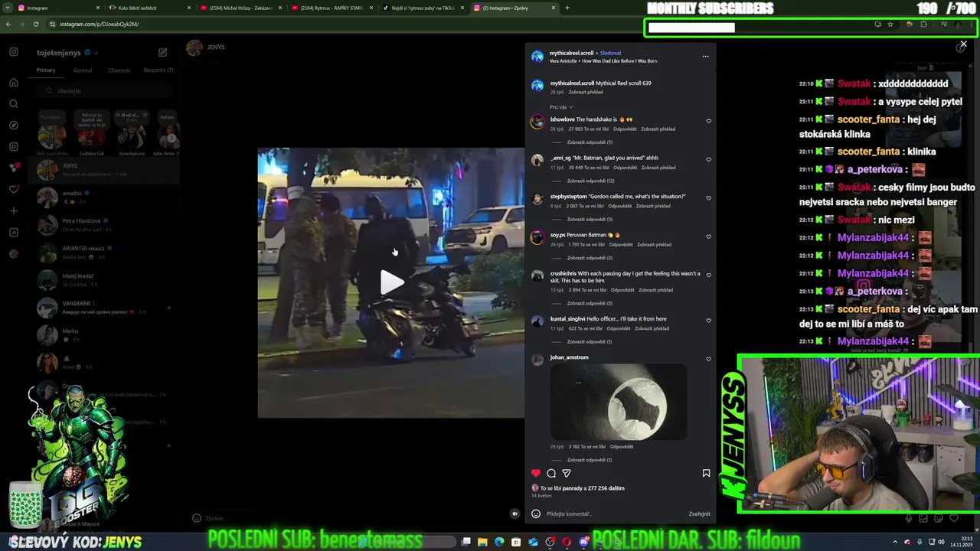Like stepbysteptom's Gordon comment
The height and width of the screenshot is (551, 980).
(x=708, y=197)
